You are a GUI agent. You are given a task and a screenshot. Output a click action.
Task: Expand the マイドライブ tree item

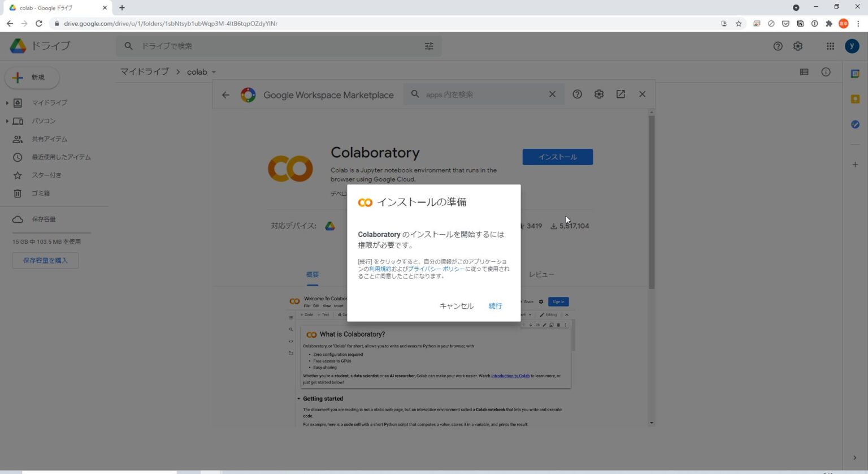pyautogui.click(x=7, y=102)
